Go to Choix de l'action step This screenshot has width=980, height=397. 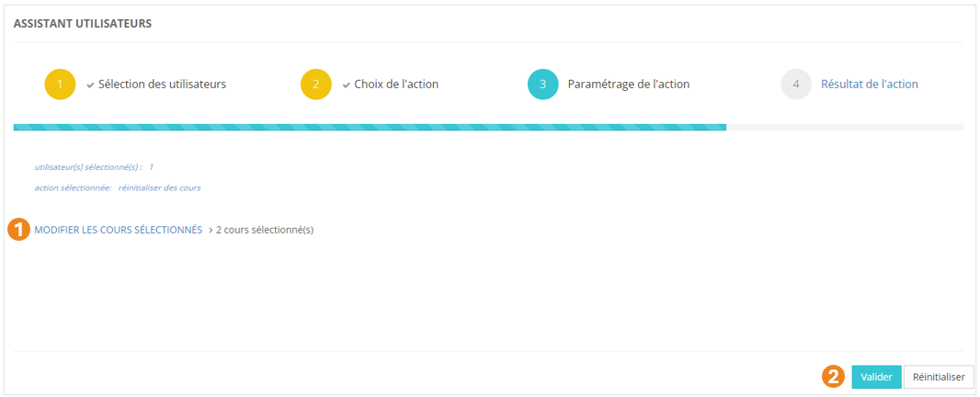tap(396, 85)
